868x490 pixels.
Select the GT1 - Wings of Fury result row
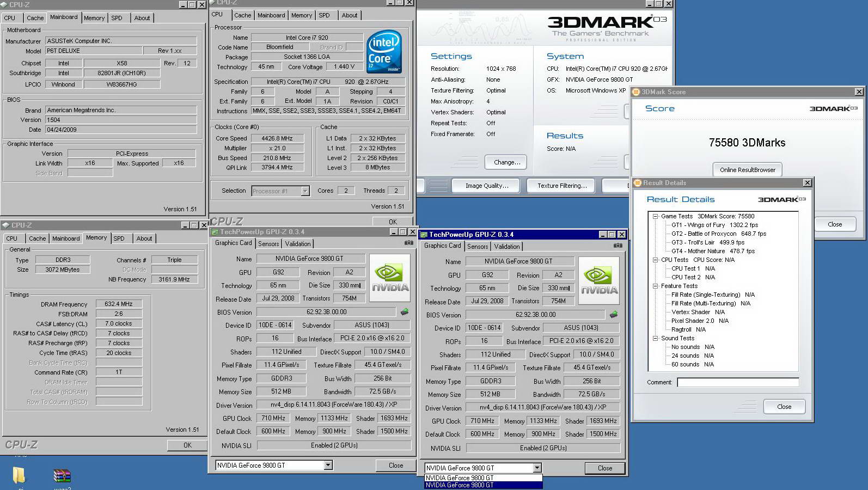pos(714,225)
